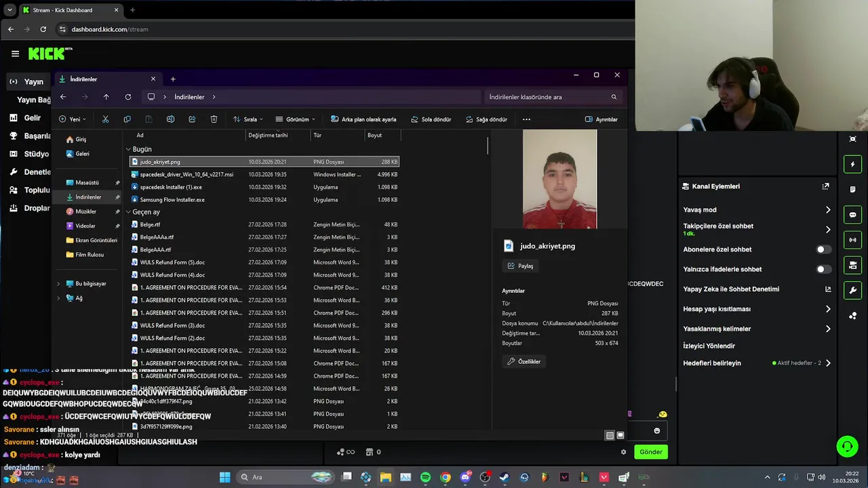Image resolution: width=868 pixels, height=488 pixels.
Task: Open the Windows Start menu
Action: (x=224, y=477)
